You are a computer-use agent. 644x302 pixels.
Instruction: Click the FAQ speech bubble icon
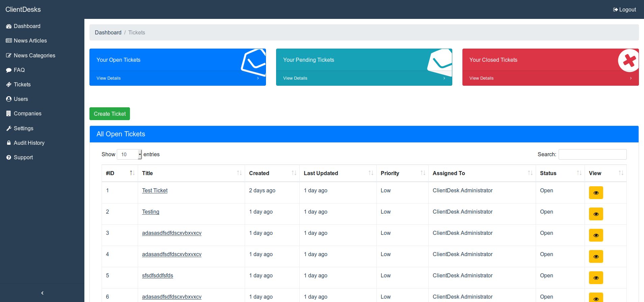click(x=9, y=70)
